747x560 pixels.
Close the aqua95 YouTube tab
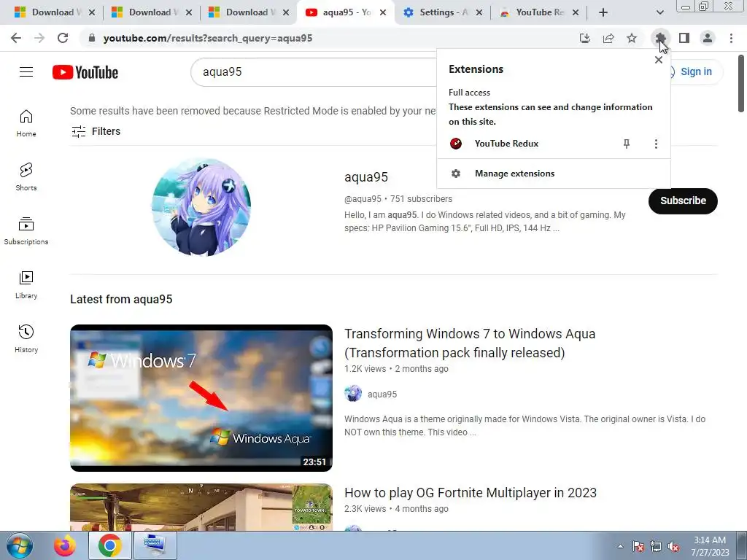[x=383, y=12]
